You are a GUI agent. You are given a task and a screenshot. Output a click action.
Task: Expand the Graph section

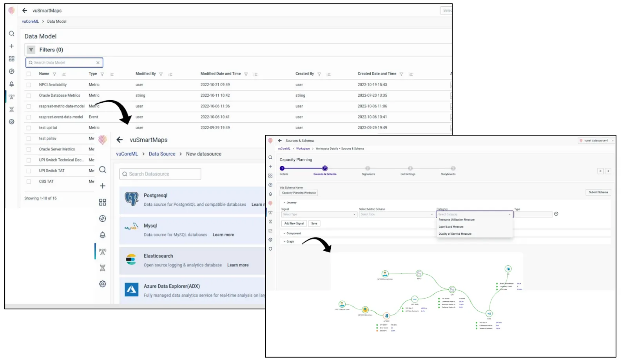click(x=288, y=242)
